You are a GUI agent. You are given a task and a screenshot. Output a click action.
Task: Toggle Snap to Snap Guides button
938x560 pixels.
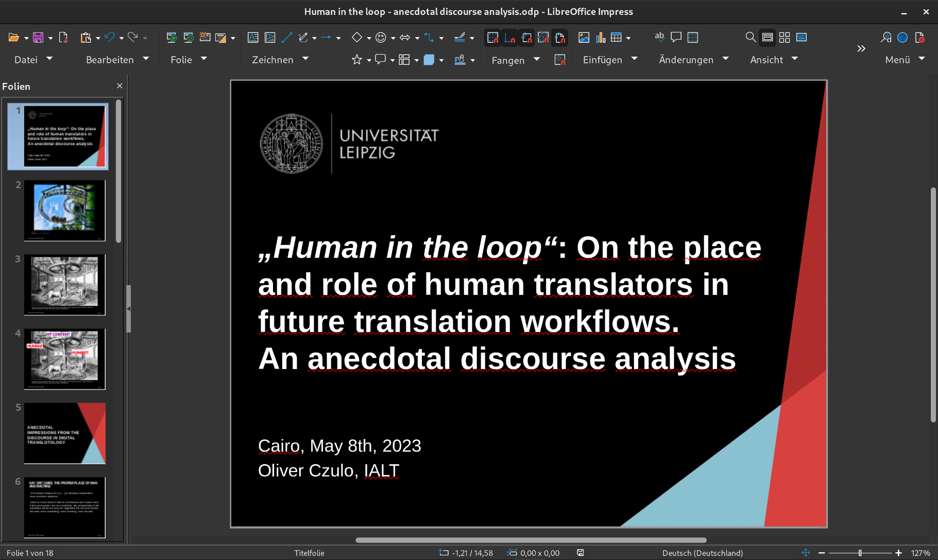509,38
